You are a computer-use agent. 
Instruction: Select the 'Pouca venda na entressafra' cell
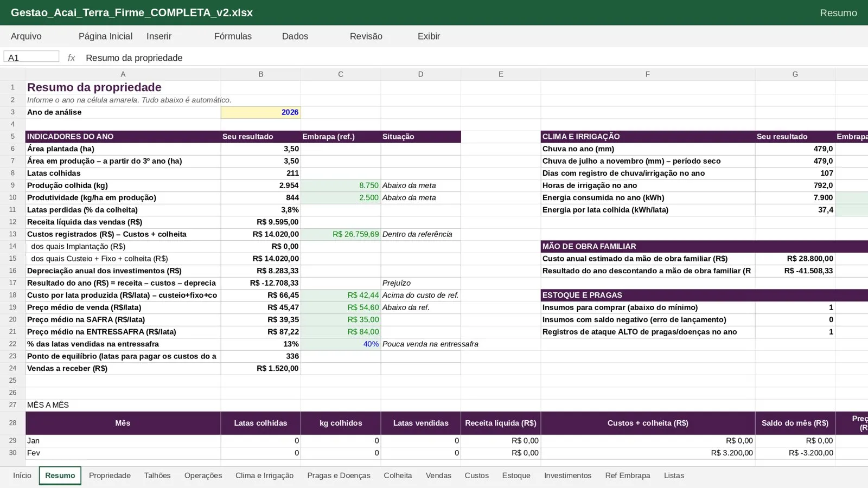pos(420,344)
